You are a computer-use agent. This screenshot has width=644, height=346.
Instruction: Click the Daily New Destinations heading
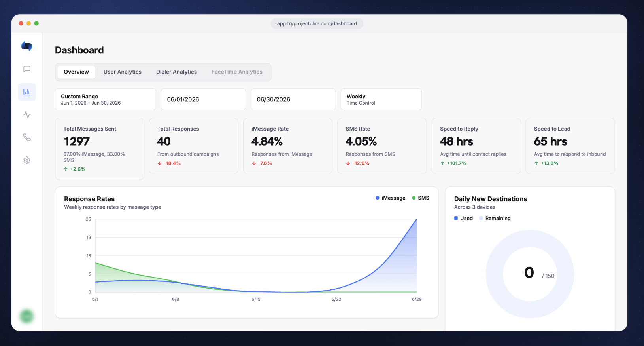pyautogui.click(x=491, y=199)
